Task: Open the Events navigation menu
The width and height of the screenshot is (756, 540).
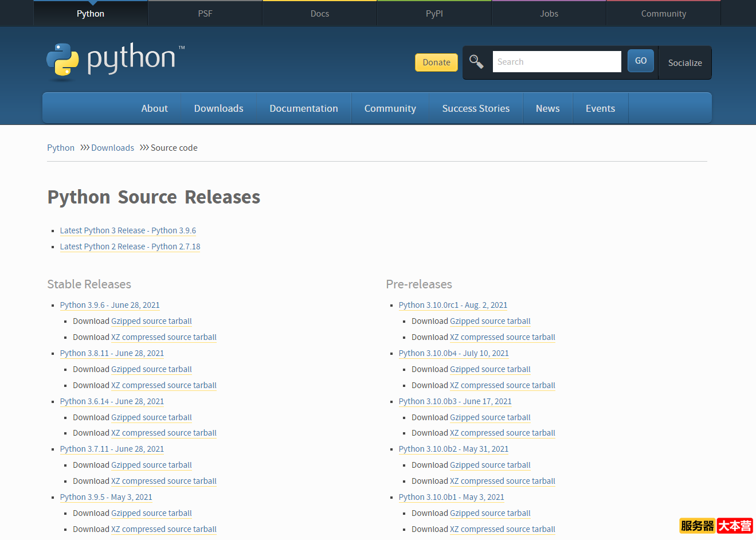Action: tap(600, 108)
